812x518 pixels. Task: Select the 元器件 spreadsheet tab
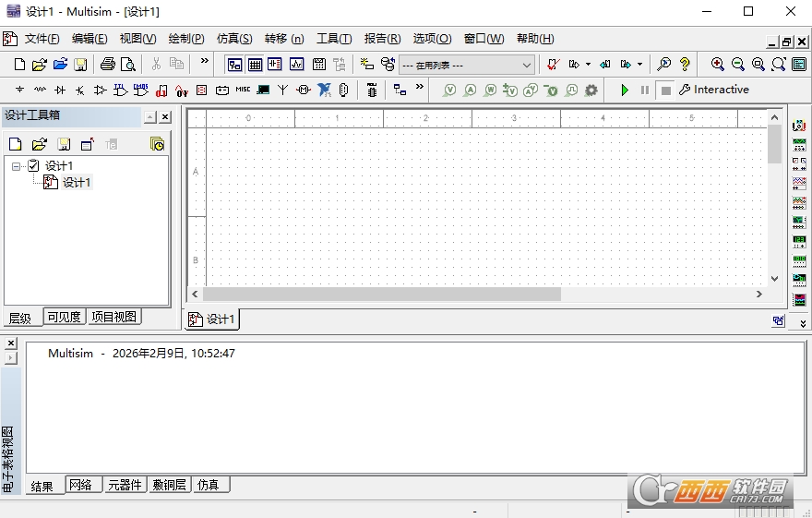pyautogui.click(x=125, y=485)
